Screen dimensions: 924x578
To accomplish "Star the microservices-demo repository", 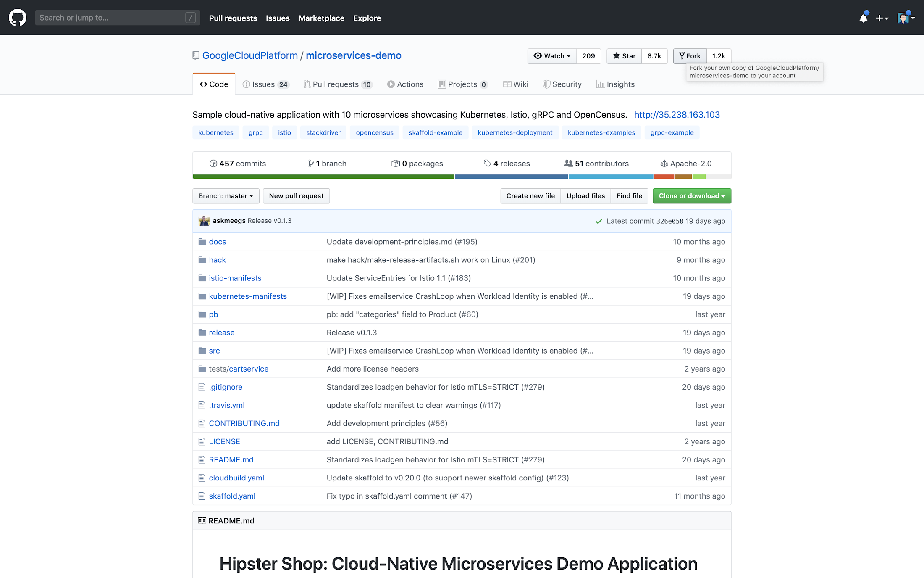I will [624, 56].
